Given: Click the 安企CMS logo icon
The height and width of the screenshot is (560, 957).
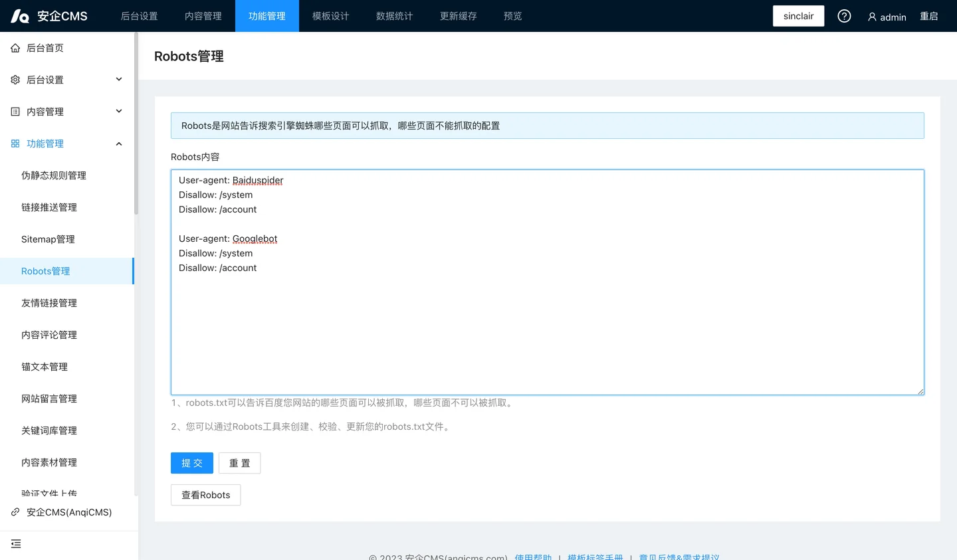Looking at the screenshot, I should (20, 16).
